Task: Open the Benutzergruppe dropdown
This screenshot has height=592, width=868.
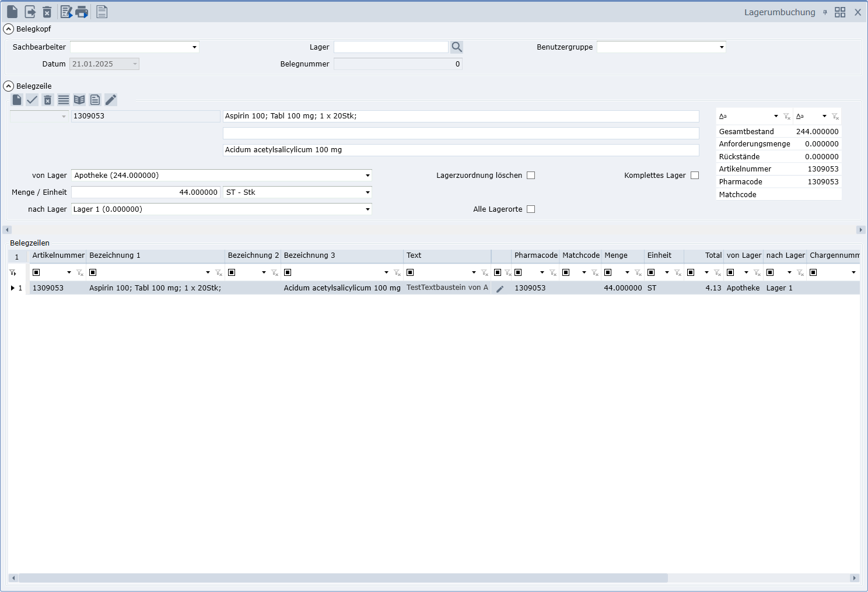Action: [x=722, y=47]
